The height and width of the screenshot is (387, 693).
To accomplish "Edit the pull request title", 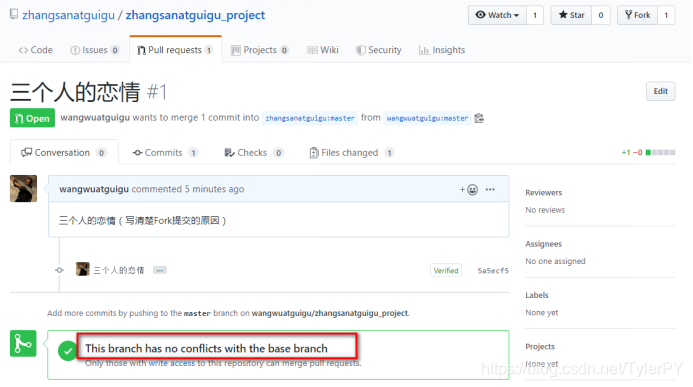I will pos(660,91).
